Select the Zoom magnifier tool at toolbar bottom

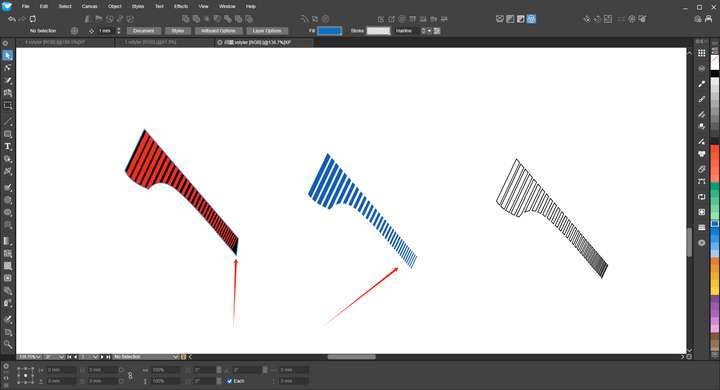(x=8, y=344)
